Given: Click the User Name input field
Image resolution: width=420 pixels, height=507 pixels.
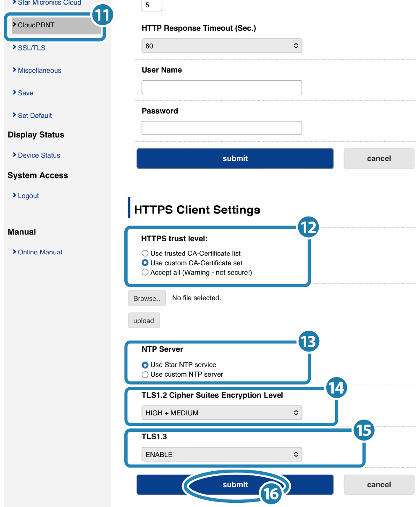Looking at the screenshot, I should pos(222,87).
